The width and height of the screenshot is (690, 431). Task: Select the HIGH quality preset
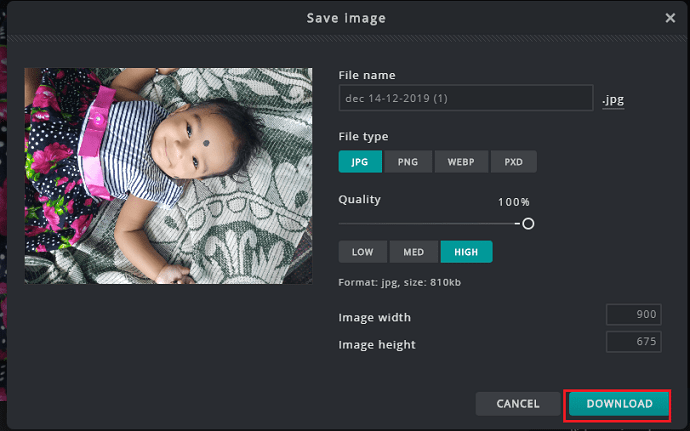click(466, 252)
